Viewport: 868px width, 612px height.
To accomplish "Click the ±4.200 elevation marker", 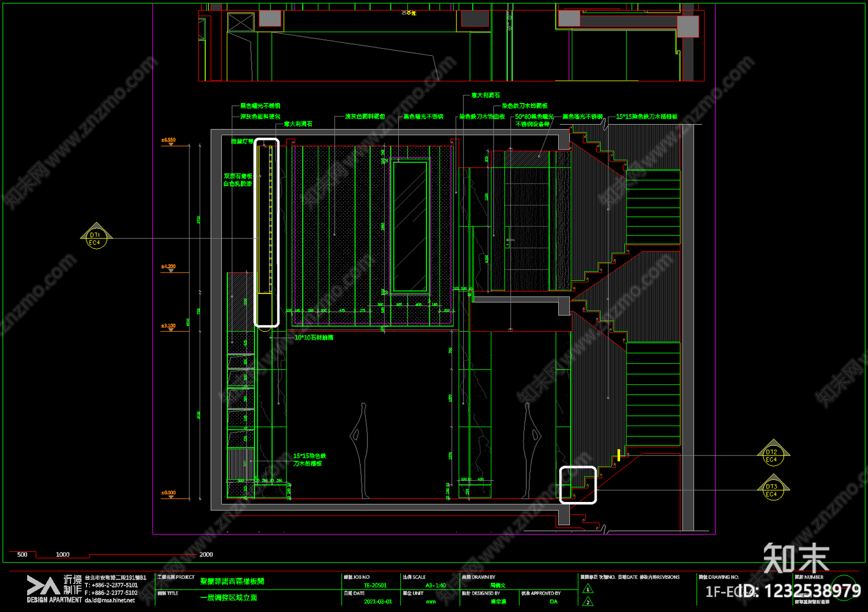I will tap(169, 268).
